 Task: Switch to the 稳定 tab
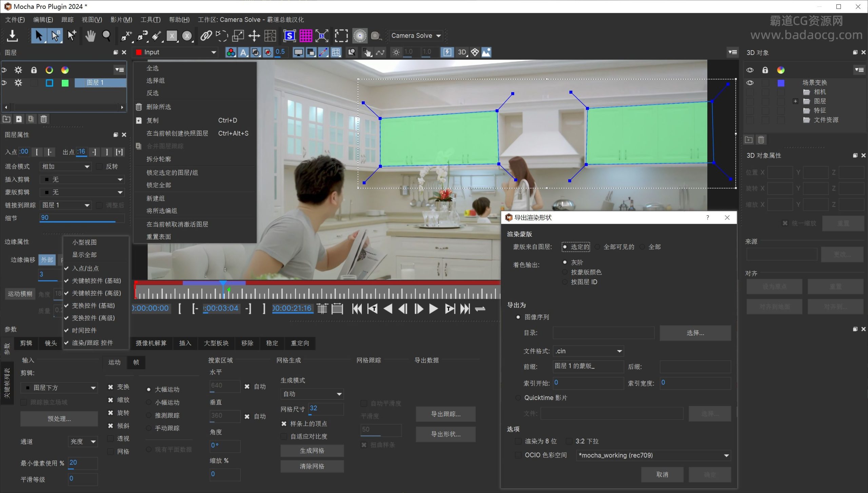click(x=272, y=343)
